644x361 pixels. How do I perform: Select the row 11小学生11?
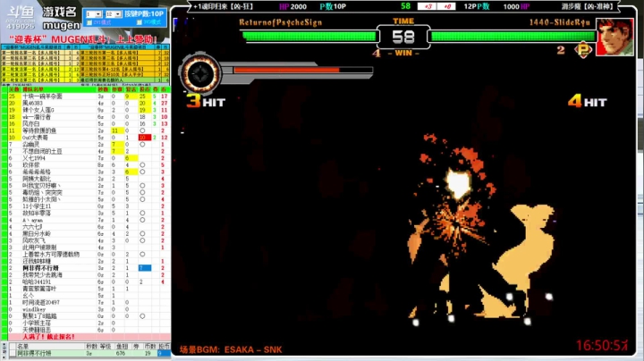click(x=86, y=206)
